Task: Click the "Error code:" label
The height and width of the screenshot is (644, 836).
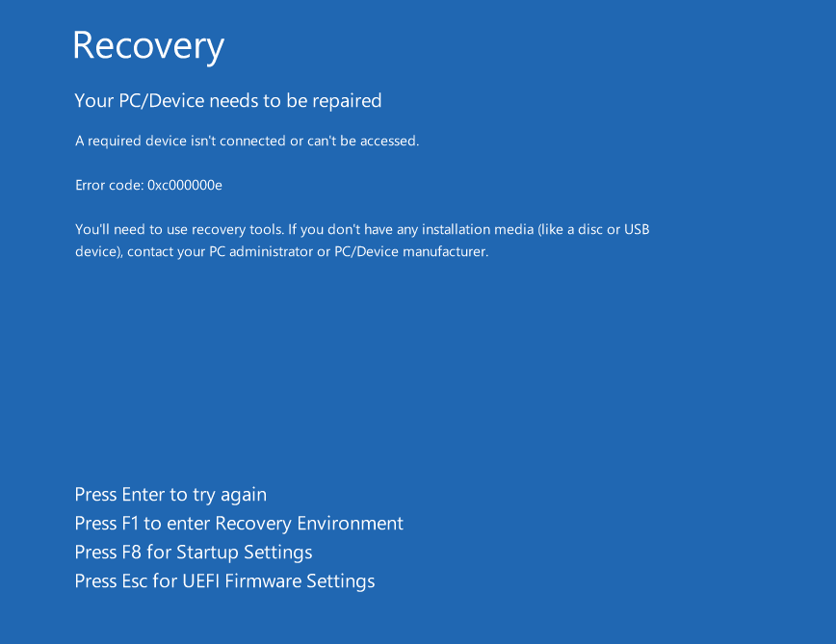Action: click(110, 185)
